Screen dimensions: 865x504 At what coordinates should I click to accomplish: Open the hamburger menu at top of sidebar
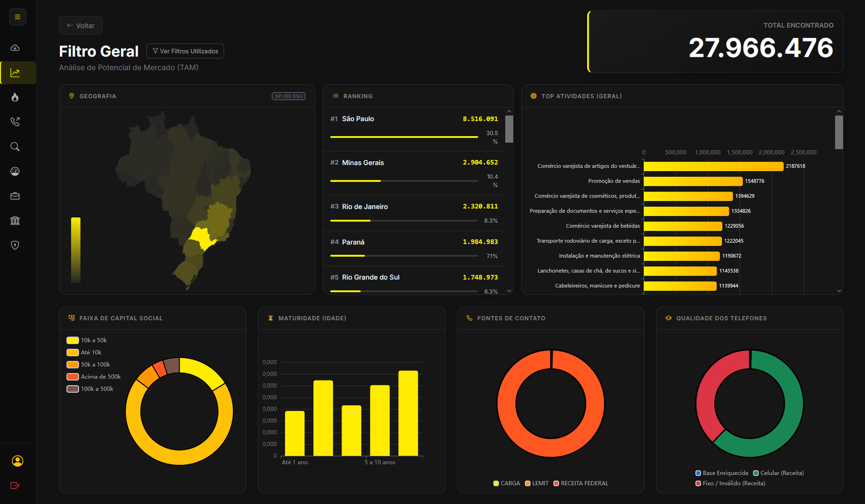click(x=17, y=17)
